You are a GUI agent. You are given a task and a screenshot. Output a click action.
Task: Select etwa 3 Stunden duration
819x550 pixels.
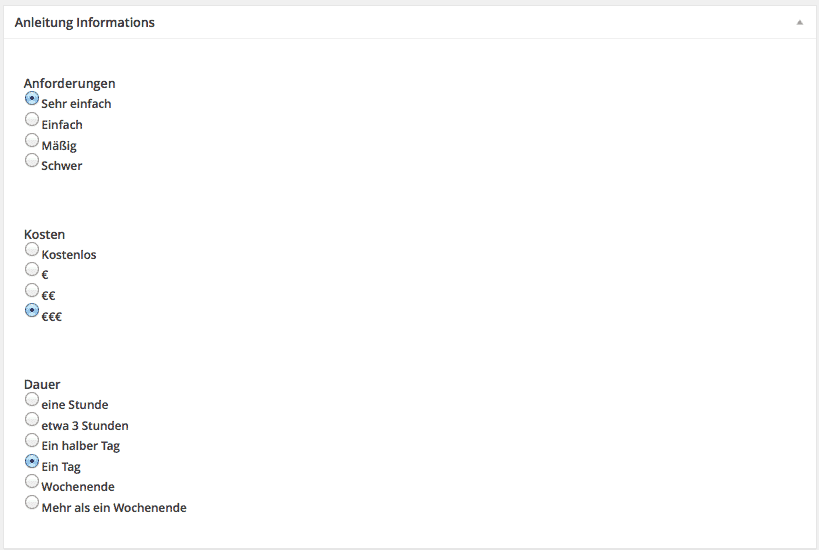(32, 420)
